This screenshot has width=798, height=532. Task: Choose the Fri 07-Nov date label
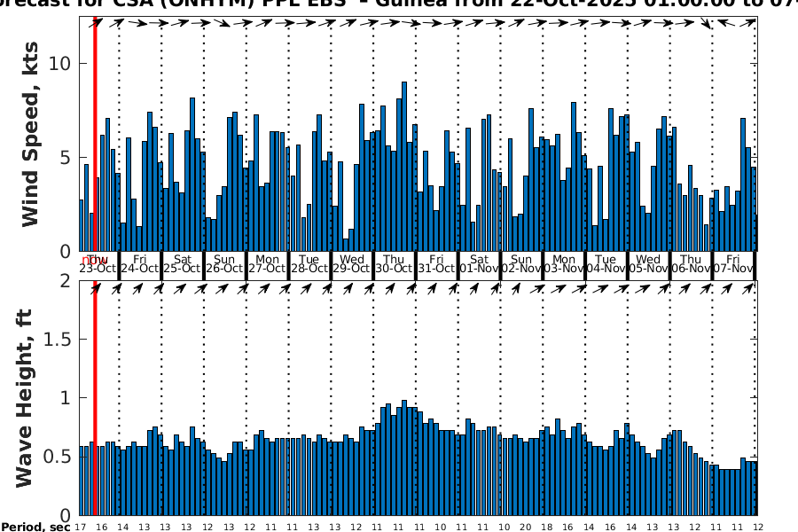(x=733, y=263)
